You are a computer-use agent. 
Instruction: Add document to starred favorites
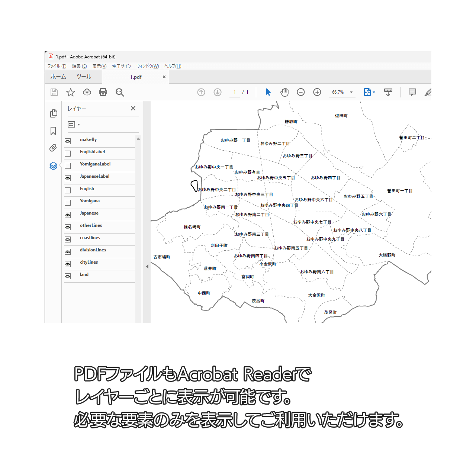[x=71, y=92]
